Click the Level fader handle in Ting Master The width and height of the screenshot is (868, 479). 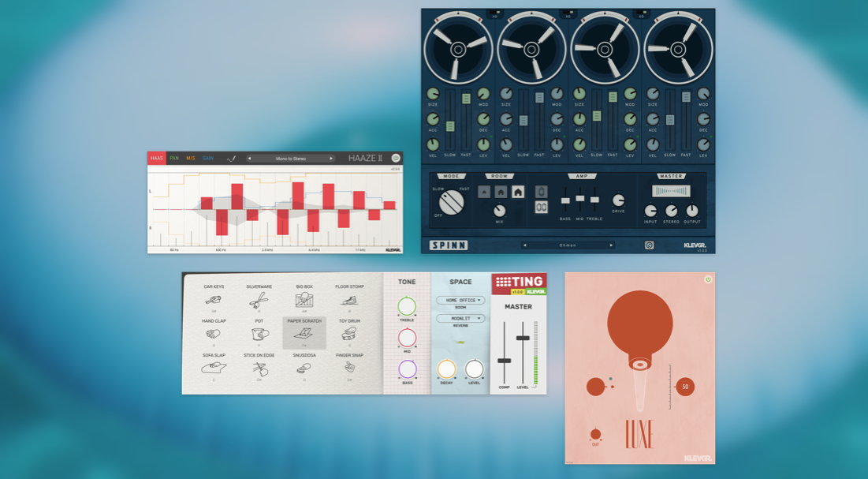[x=523, y=338]
